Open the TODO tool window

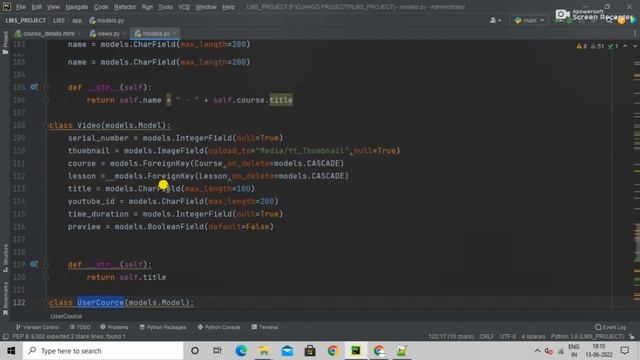tap(80, 327)
